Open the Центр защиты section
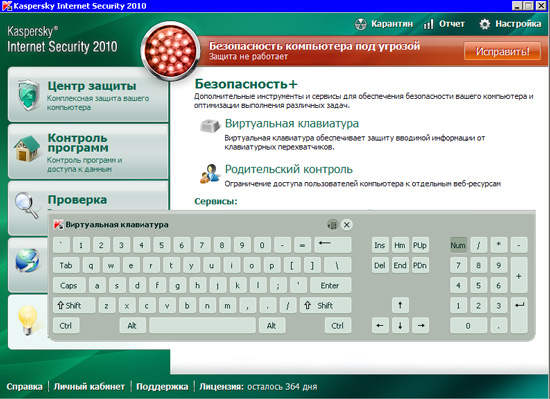The width and height of the screenshot is (550, 399). click(x=88, y=95)
